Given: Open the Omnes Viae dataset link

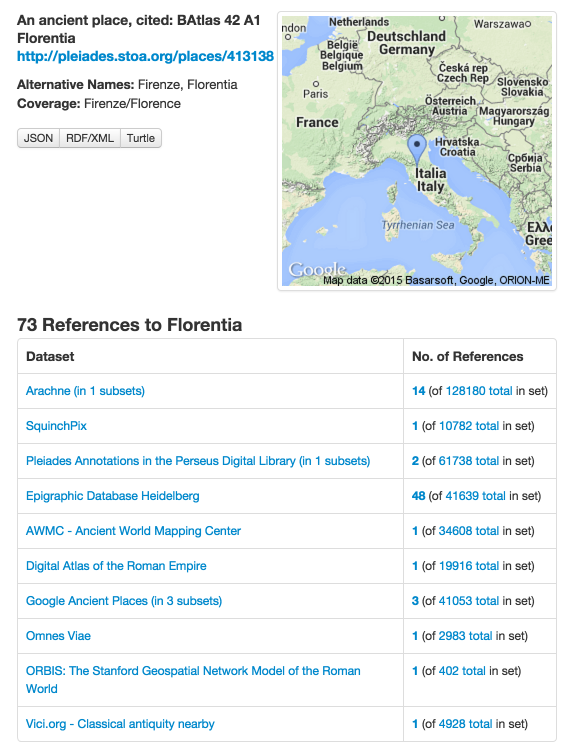Looking at the screenshot, I should [x=58, y=636].
